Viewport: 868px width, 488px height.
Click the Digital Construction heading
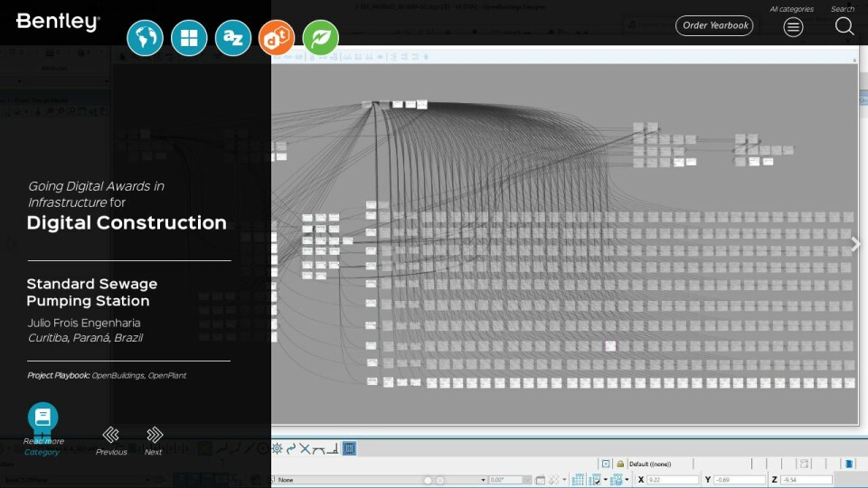127,222
